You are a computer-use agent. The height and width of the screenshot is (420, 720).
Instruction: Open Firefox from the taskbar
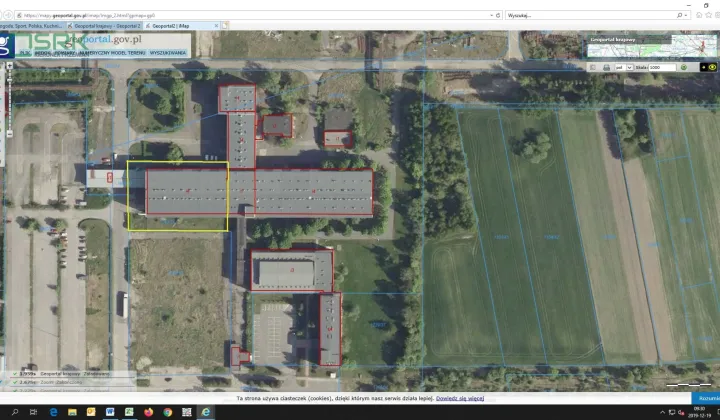click(x=148, y=412)
